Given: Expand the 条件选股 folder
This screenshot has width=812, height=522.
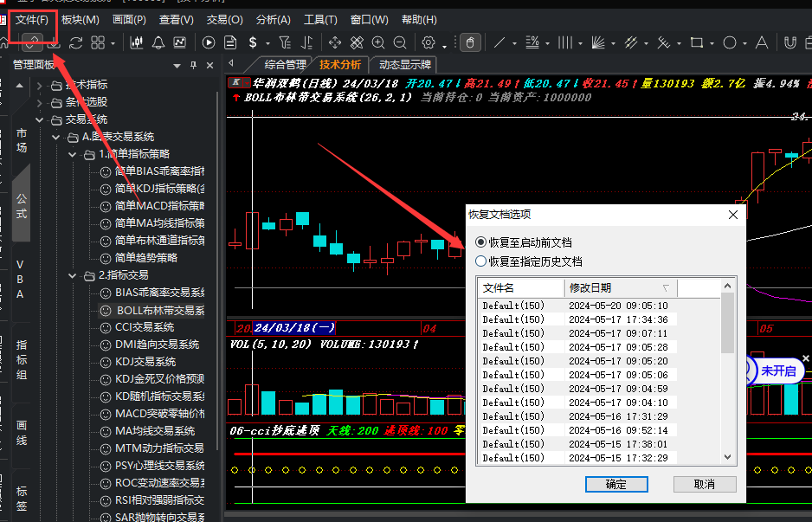Looking at the screenshot, I should (39, 103).
